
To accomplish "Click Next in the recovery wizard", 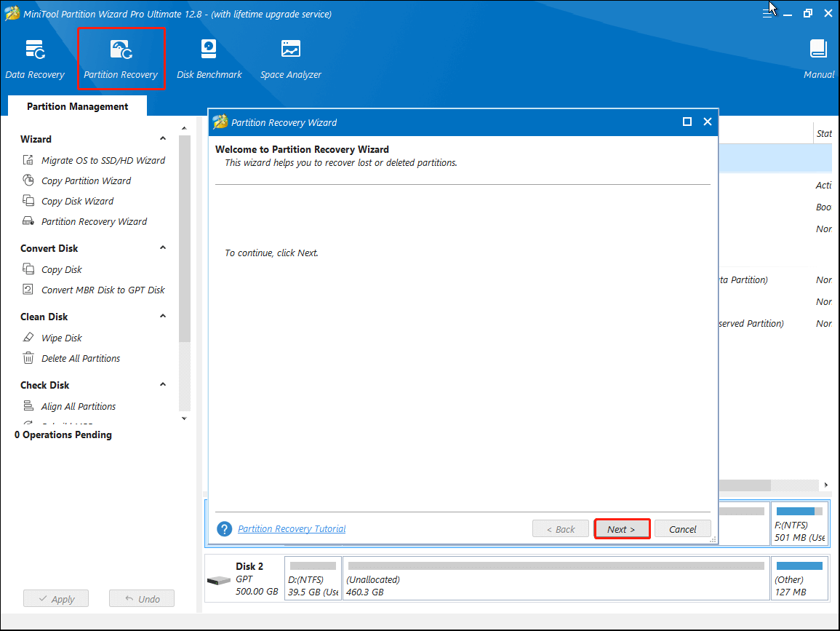I will (x=622, y=529).
